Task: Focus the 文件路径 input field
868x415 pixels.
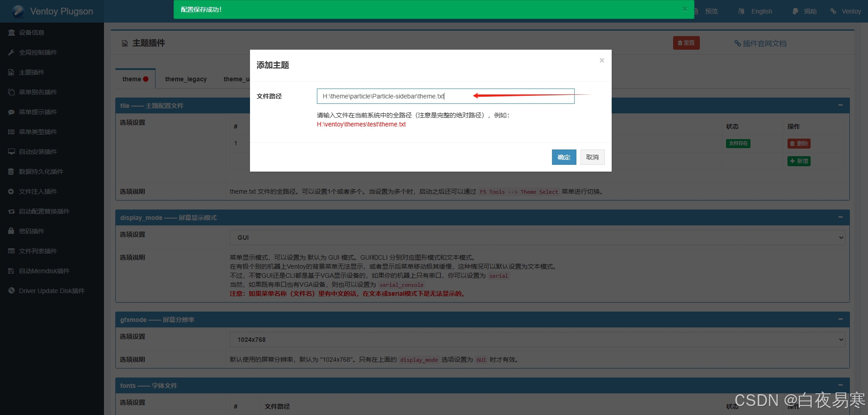Action: coord(446,96)
